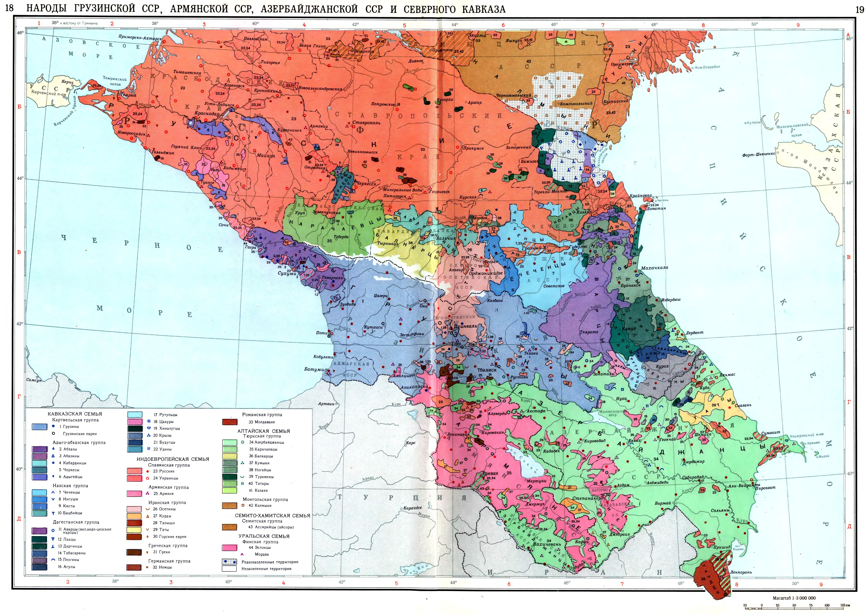
Task: Click the blue T symbol for Бацбийцы
Action: click(53, 513)
